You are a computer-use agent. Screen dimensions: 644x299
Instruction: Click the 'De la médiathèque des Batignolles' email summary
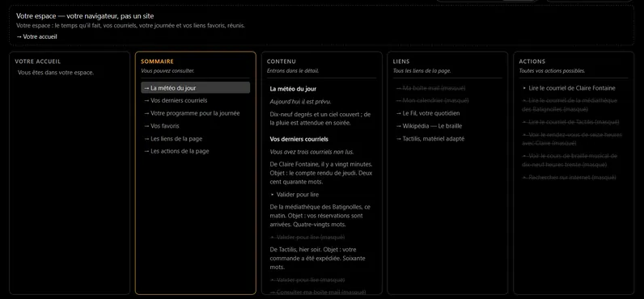click(x=320, y=216)
